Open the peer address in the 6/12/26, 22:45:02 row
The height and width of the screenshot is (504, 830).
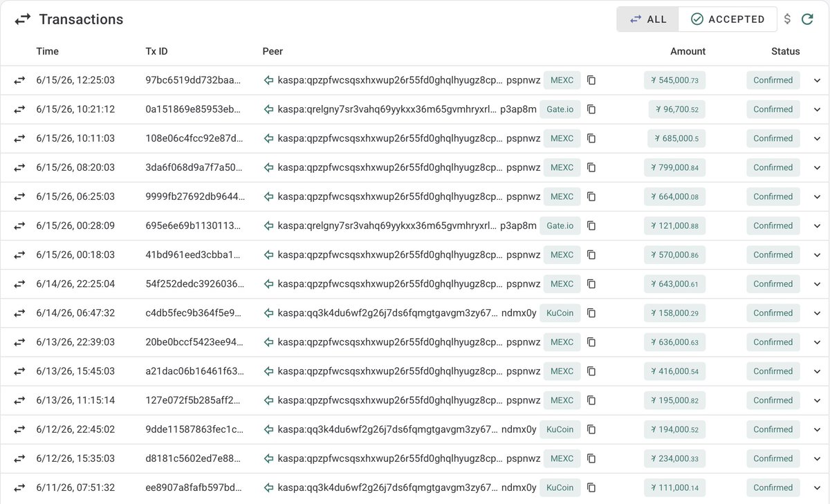click(407, 429)
